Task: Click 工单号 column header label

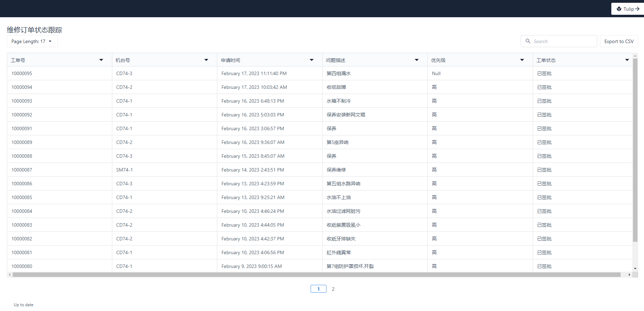Action: coord(18,60)
